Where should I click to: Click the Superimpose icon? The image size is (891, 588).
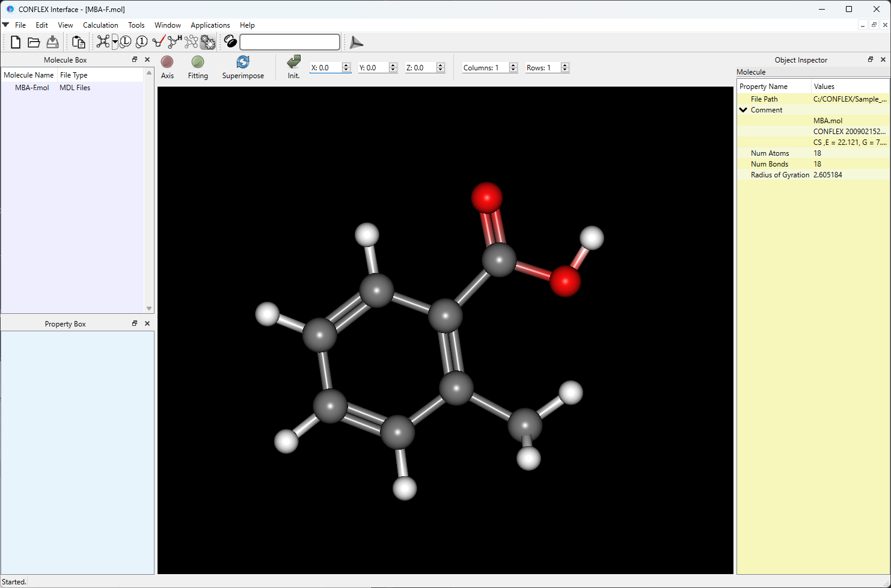pos(243,63)
